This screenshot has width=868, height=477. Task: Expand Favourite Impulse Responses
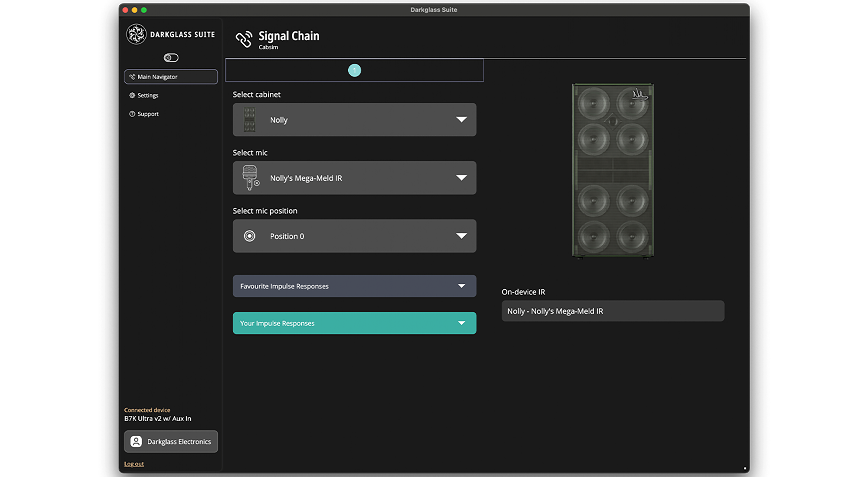[x=354, y=286]
